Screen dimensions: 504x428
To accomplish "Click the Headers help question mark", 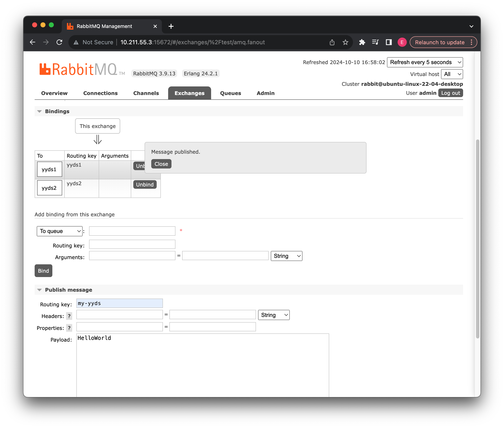I will [69, 316].
